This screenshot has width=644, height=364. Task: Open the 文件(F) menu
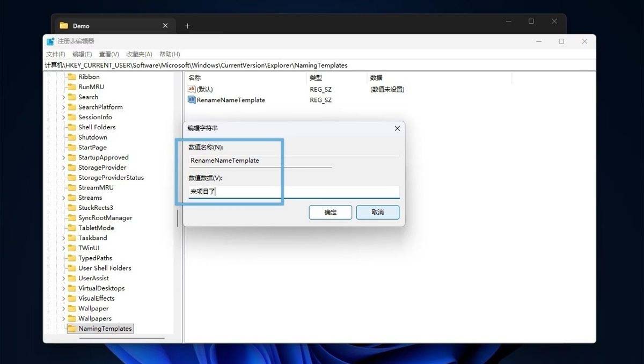coord(56,54)
